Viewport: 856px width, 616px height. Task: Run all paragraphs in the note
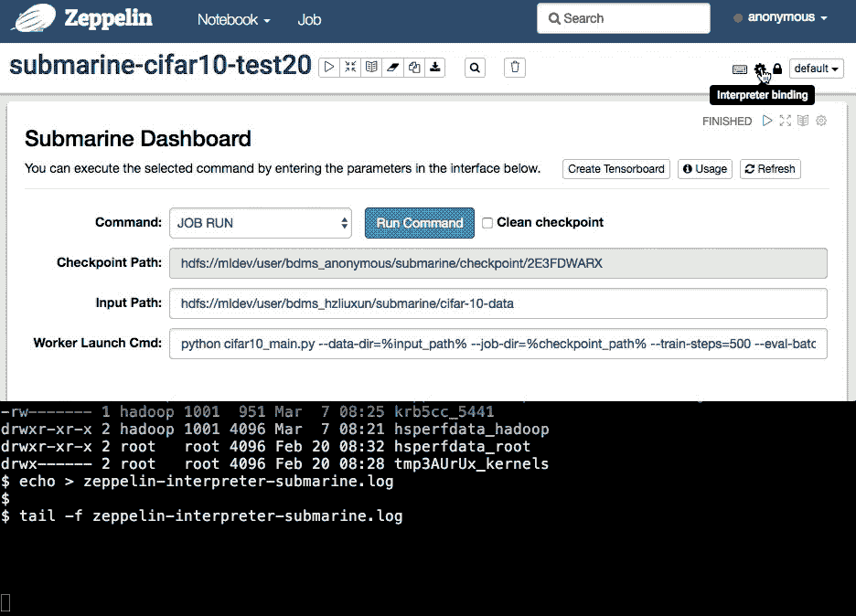pyautogui.click(x=329, y=67)
